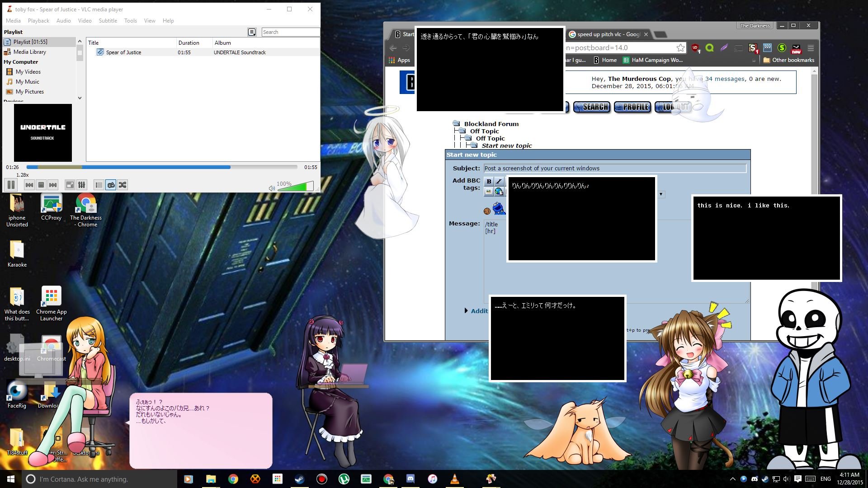Viewport: 868px width, 488px height.
Task: Open VLC View menu
Action: coord(150,21)
